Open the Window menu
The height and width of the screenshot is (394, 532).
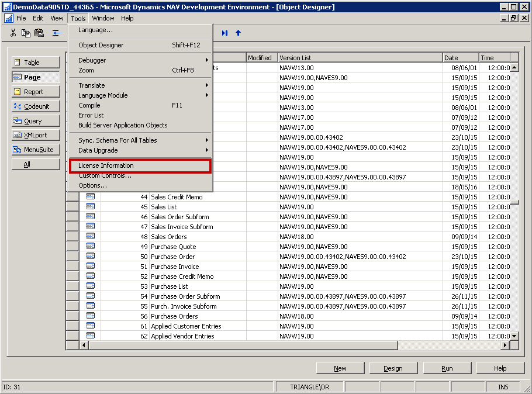coord(103,18)
